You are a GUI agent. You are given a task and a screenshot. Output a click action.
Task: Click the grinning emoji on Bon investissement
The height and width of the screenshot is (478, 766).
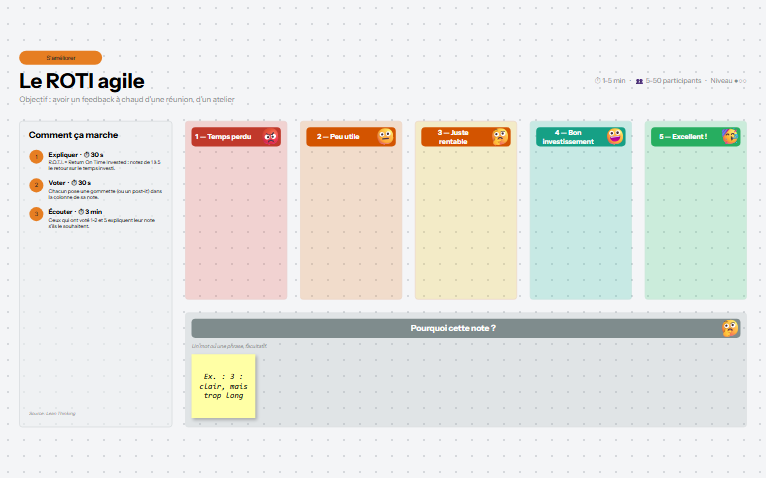pos(615,136)
